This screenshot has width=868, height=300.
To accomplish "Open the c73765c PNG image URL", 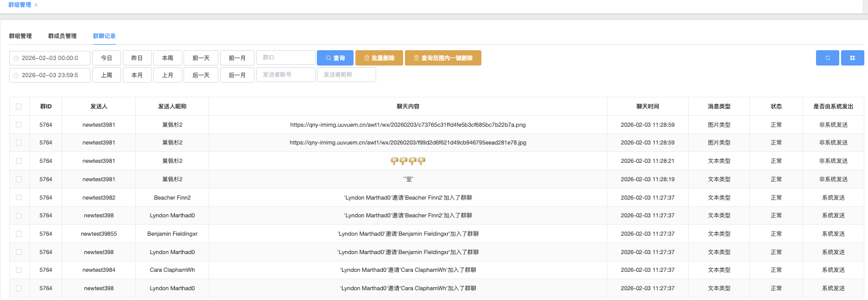I will 407,125.
